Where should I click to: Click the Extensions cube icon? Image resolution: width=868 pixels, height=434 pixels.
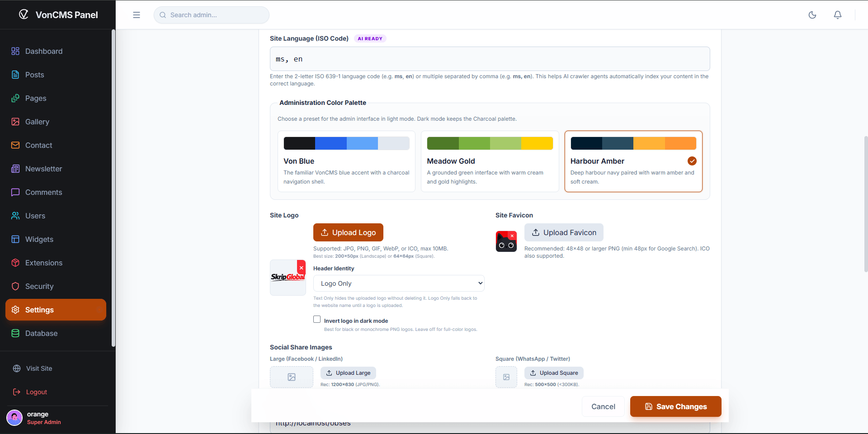tap(15, 263)
